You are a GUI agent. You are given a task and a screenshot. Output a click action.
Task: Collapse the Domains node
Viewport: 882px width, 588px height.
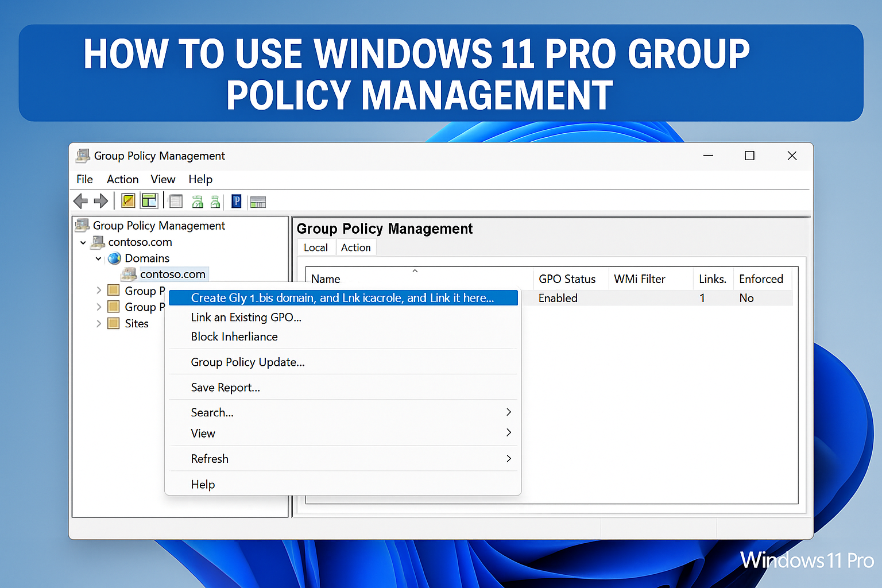pyautogui.click(x=99, y=258)
